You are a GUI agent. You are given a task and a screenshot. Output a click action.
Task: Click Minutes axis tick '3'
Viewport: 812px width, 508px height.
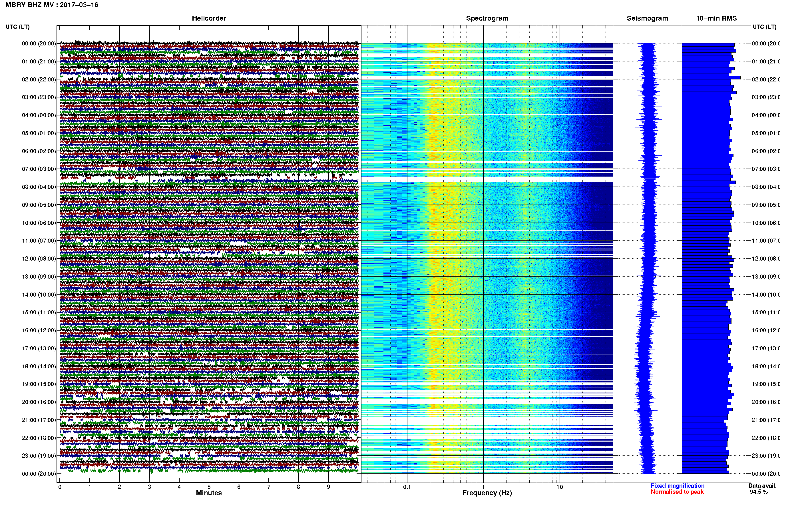click(149, 487)
